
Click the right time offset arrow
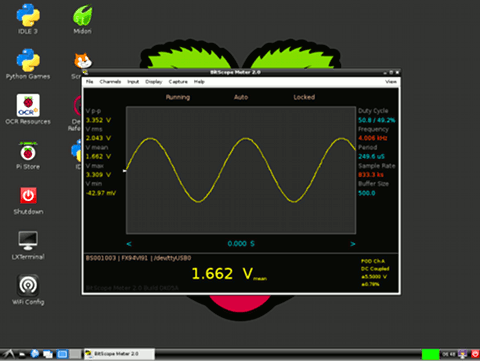click(353, 244)
